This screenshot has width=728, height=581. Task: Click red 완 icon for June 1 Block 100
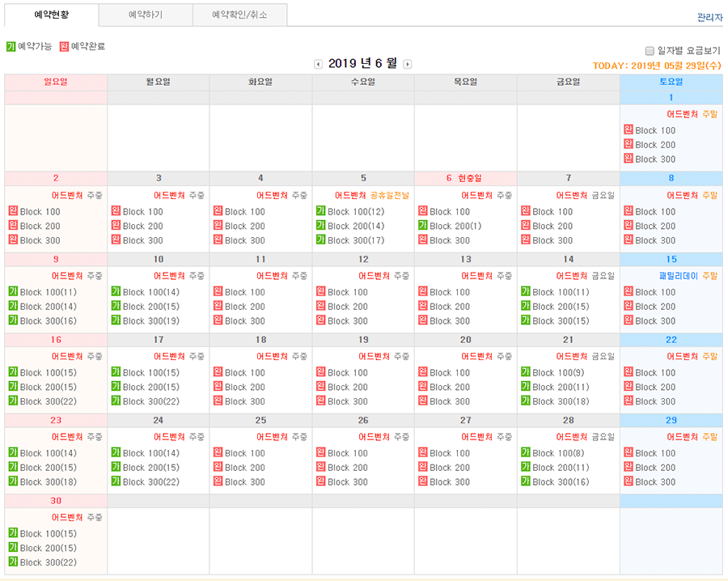coord(629,129)
